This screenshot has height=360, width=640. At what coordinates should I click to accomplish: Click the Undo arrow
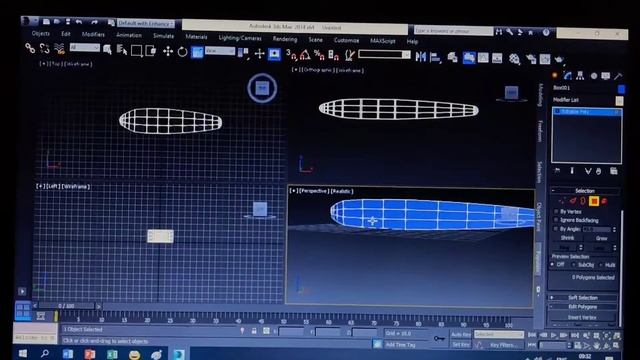(79, 22)
